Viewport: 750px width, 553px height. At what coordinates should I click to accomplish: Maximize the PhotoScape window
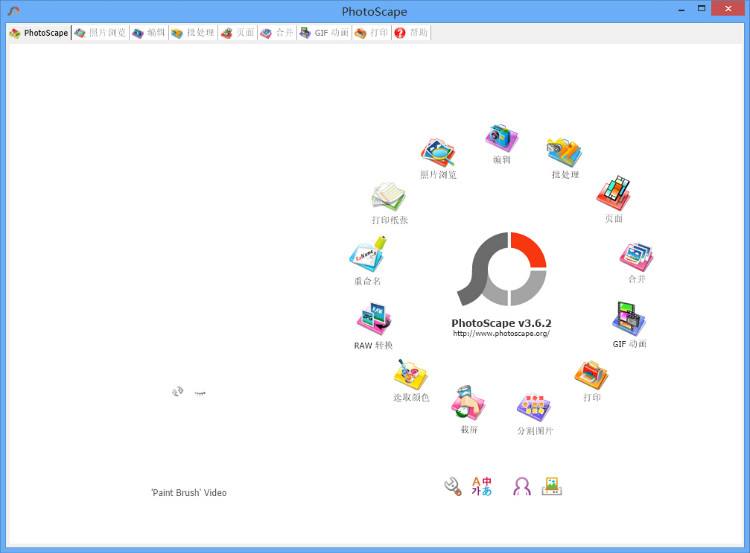coord(701,9)
